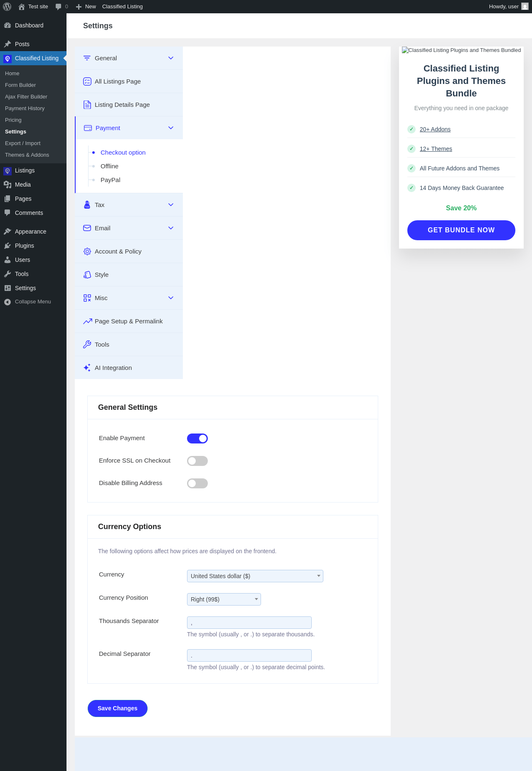This screenshot has width=532, height=771.
Task: Expand the Tax section chevron
Action: (171, 205)
